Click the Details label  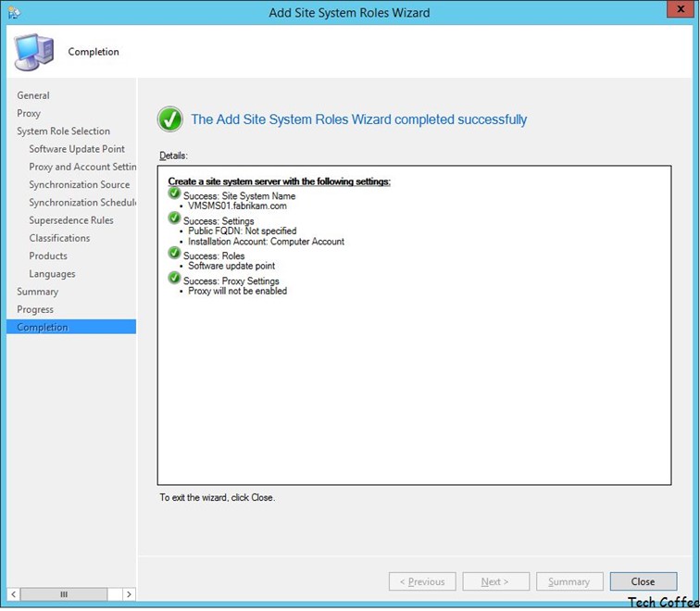coord(174,156)
